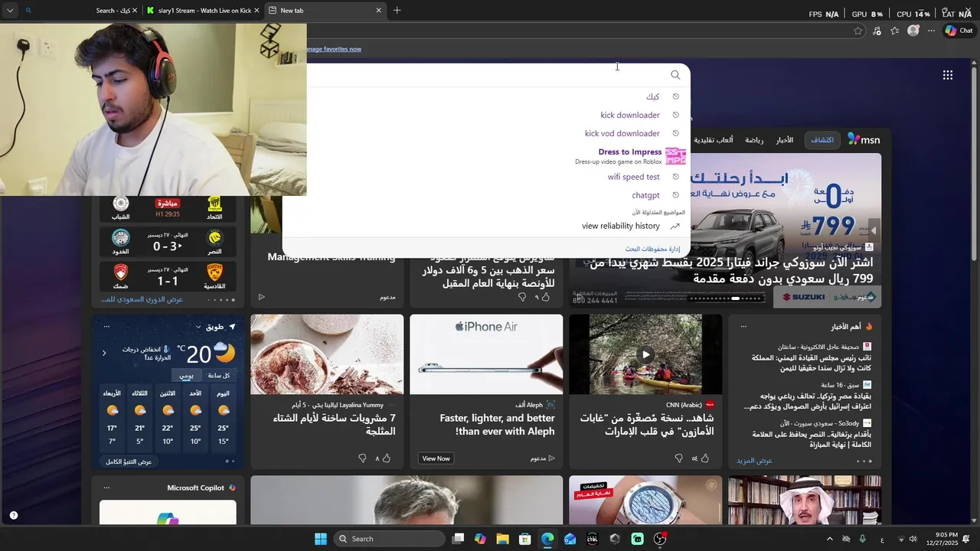This screenshot has width=980, height=551.
Task: Open Copilot Chat in Edge toolbar
Action: click(x=959, y=31)
